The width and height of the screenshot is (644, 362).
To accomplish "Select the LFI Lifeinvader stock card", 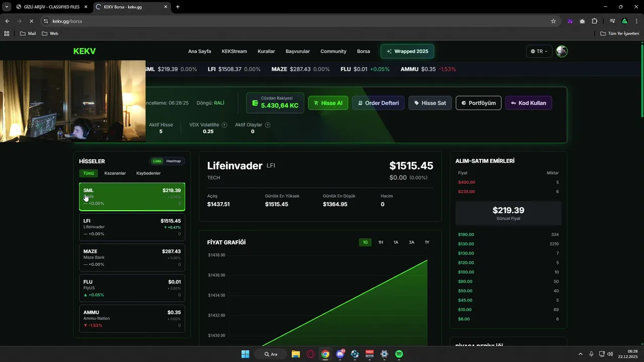I will coord(132,227).
